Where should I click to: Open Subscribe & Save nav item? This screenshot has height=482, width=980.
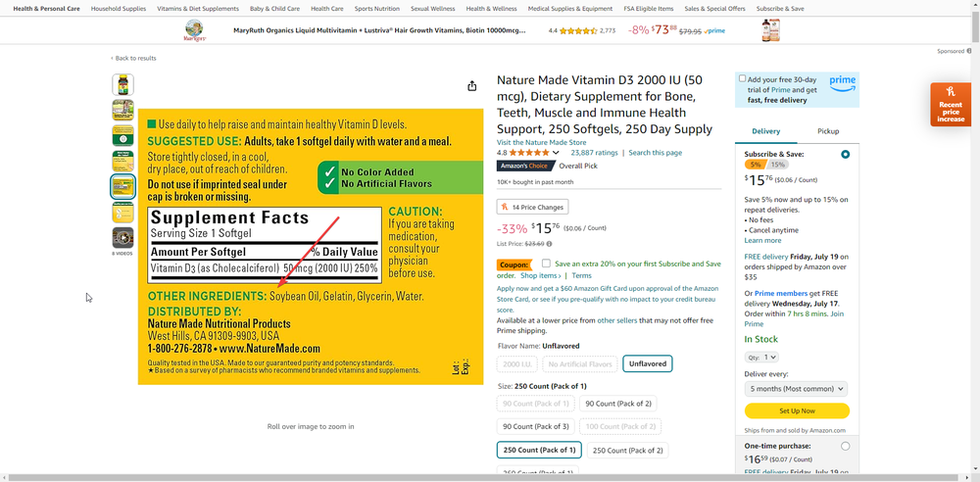click(x=780, y=9)
